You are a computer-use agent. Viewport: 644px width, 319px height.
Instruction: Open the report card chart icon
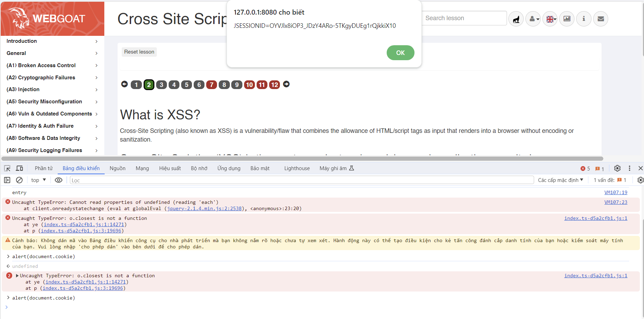[x=567, y=19]
